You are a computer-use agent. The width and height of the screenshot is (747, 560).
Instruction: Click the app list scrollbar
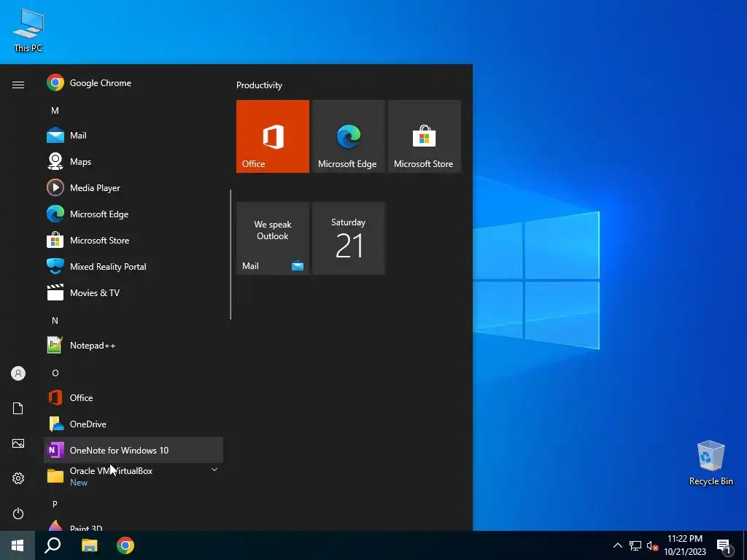(231, 254)
